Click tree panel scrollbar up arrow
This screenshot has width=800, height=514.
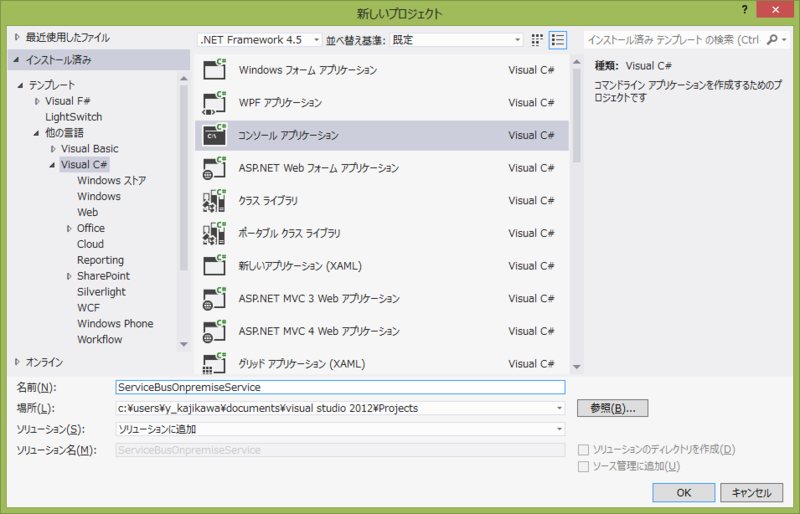coord(184,78)
